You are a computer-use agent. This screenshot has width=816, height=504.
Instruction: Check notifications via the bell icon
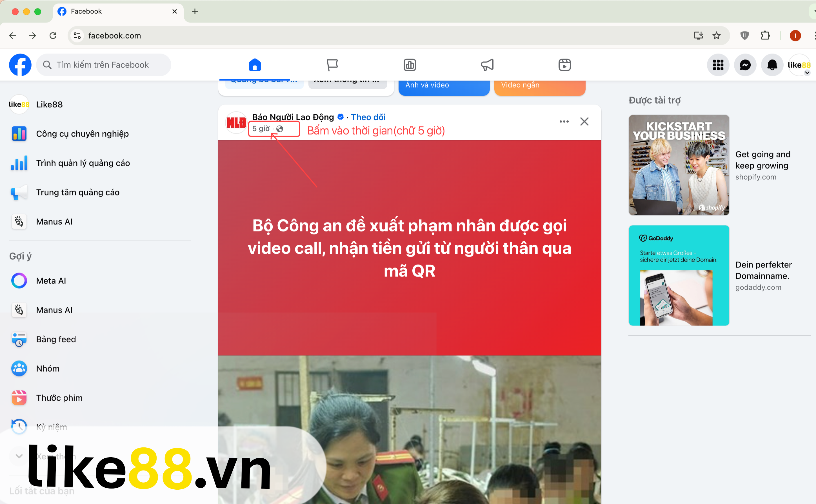(x=772, y=65)
